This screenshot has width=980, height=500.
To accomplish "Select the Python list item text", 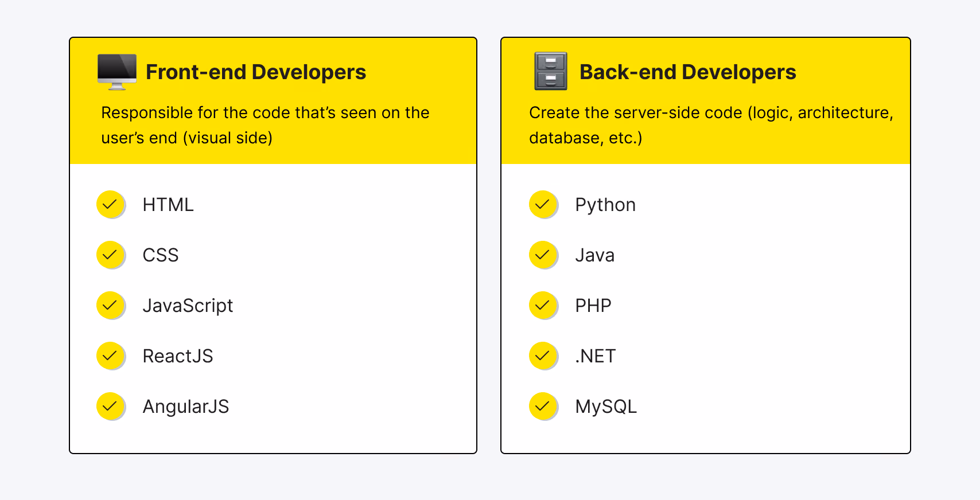I will point(605,205).
